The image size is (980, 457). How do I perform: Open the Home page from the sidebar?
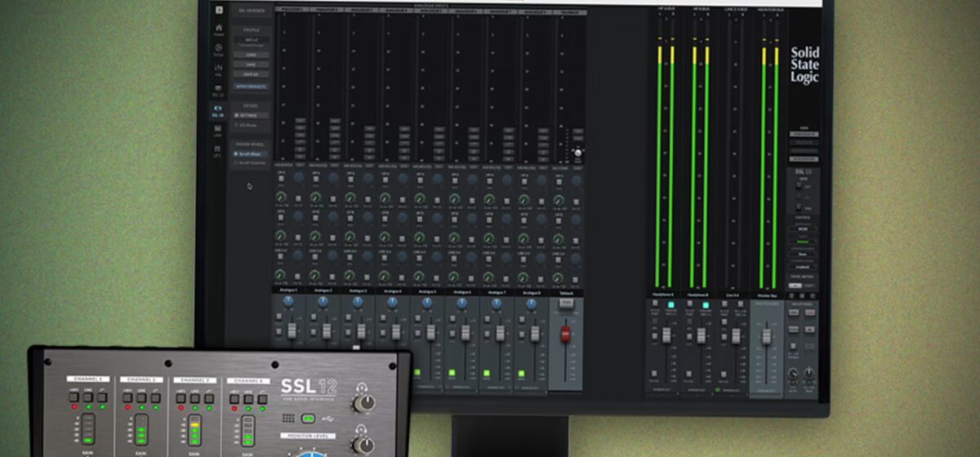tap(219, 29)
